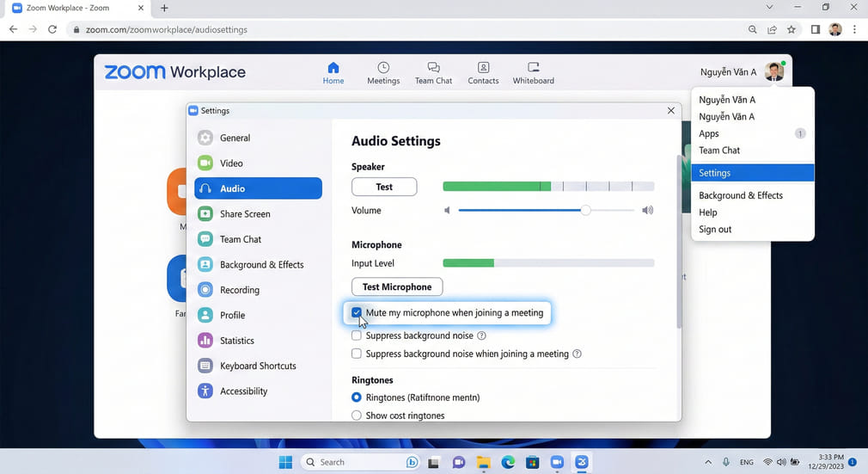Click the user profile avatar

774,72
